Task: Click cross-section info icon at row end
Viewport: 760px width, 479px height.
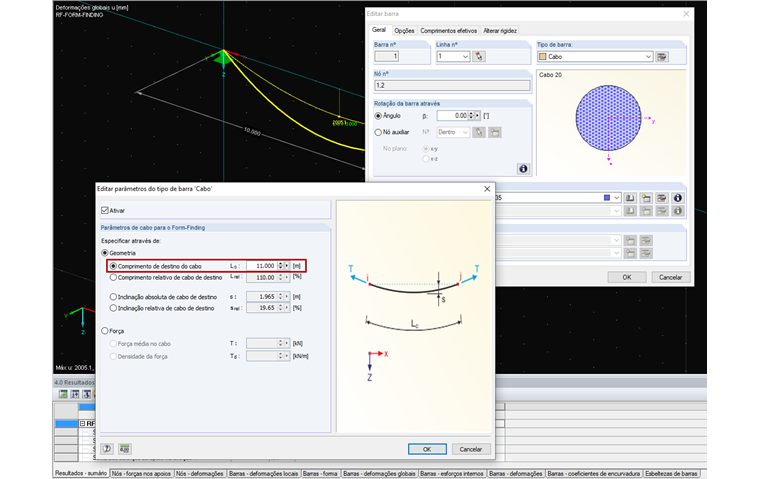Action: pos(677,198)
